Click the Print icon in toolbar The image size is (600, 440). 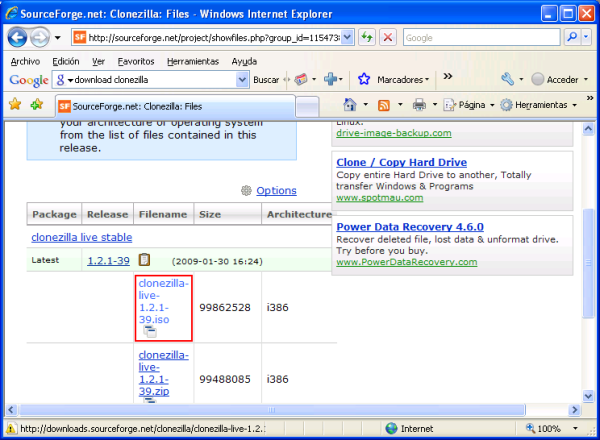click(x=419, y=105)
